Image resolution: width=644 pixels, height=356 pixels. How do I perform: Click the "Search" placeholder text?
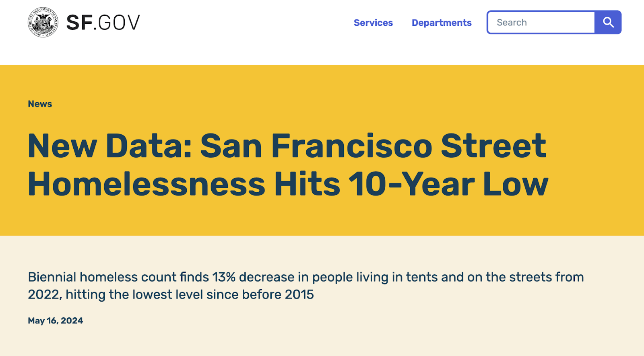(512, 23)
